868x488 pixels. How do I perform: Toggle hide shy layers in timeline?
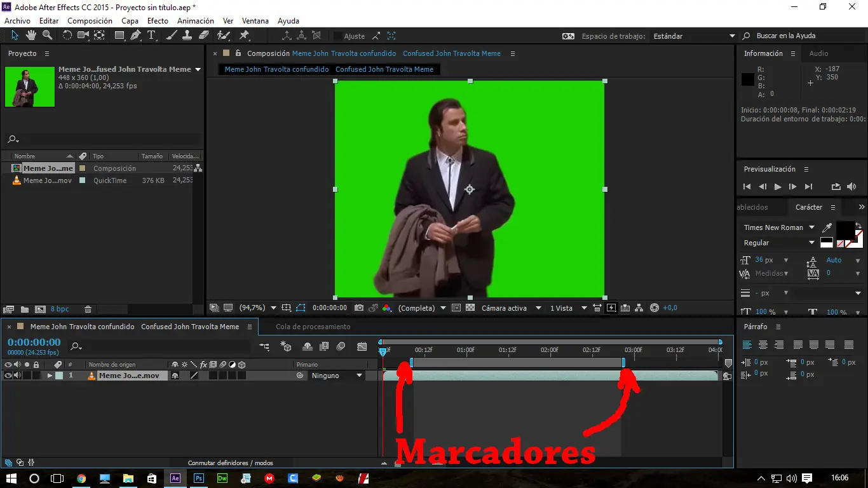(308, 346)
